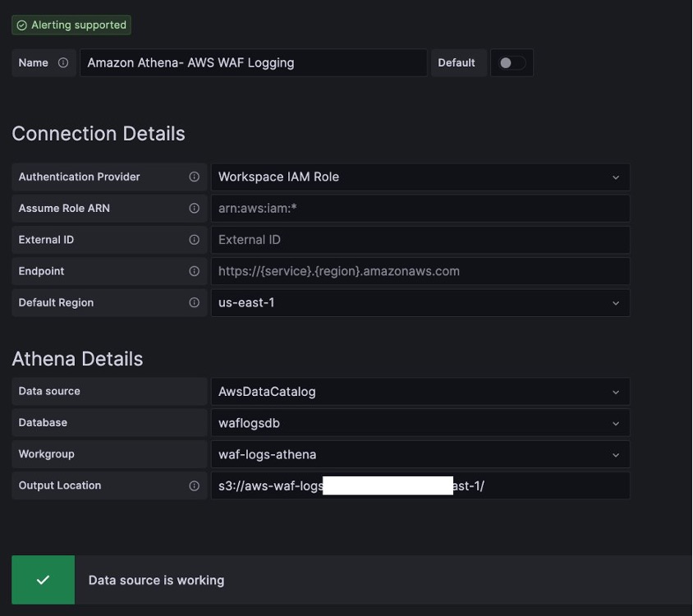Click the Alerting supported badge text
Screen dimensions: 693x616
[79, 25]
